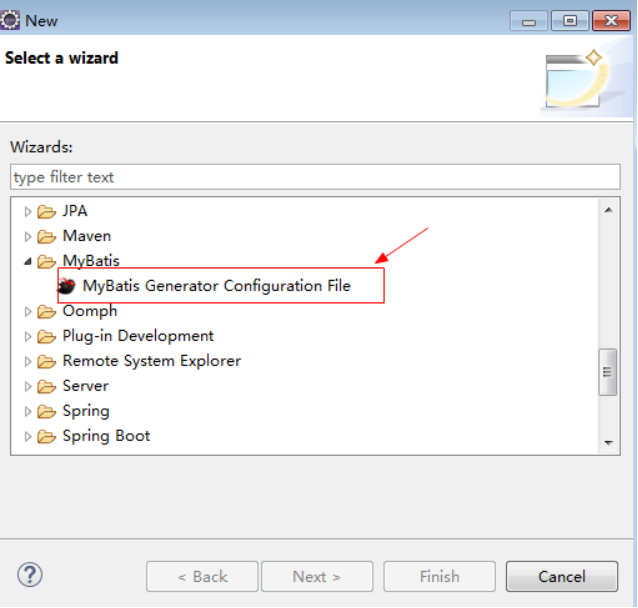Select MyBatis Generator Configuration File
Image resolution: width=638 pixels, height=608 pixels.
pyautogui.click(x=216, y=286)
